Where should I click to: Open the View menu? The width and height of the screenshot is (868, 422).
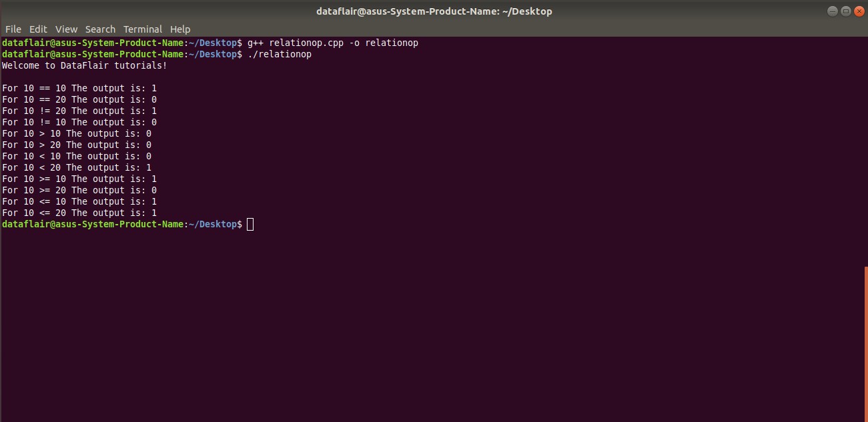point(66,29)
